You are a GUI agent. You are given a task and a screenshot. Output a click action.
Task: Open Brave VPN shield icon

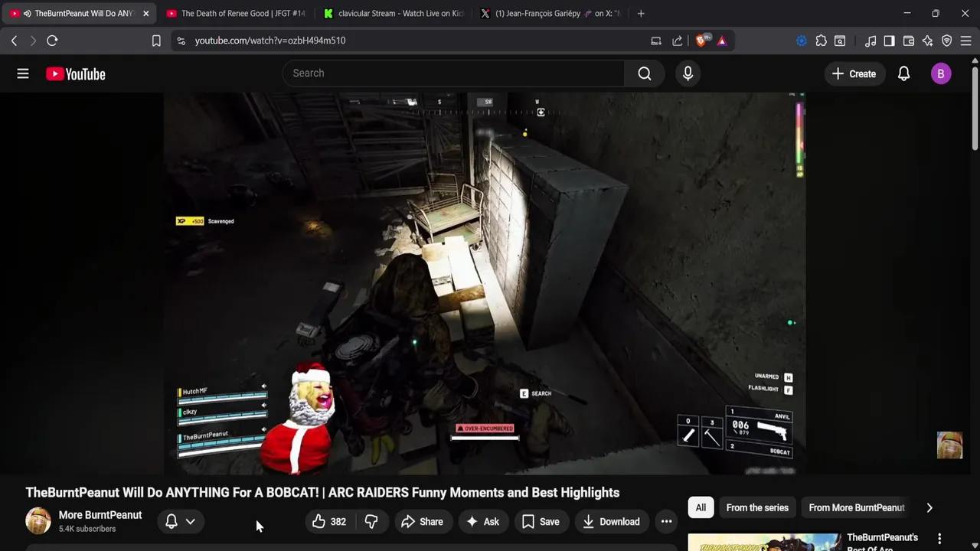coord(947,41)
